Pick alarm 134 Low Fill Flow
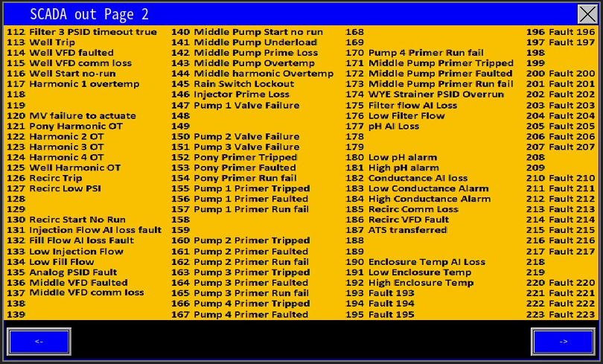603x364 pixels. tap(61, 262)
